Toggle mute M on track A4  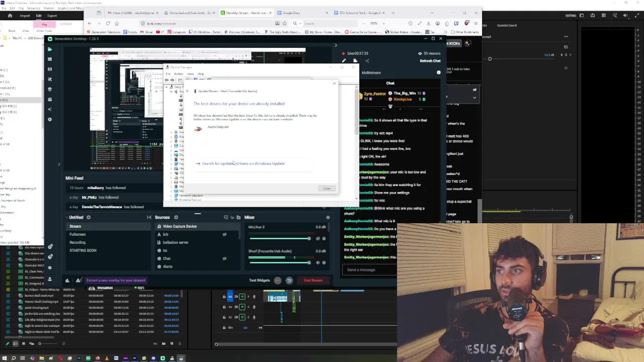click(242, 307)
